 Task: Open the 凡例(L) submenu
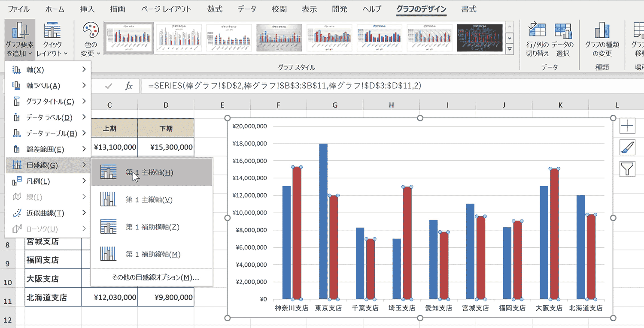pos(48,181)
